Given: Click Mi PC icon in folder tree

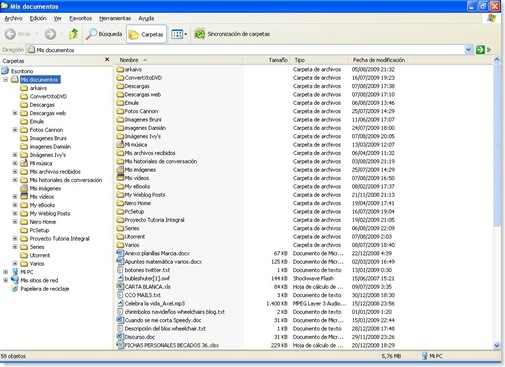Looking at the screenshot, I should 15,271.
